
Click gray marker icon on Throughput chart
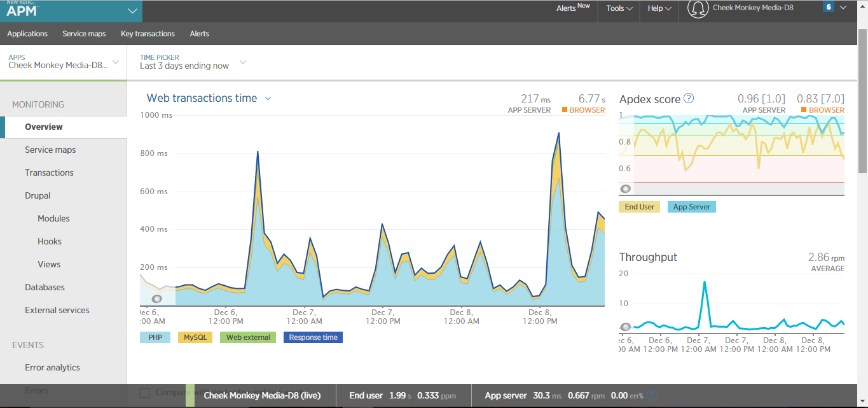click(x=625, y=327)
